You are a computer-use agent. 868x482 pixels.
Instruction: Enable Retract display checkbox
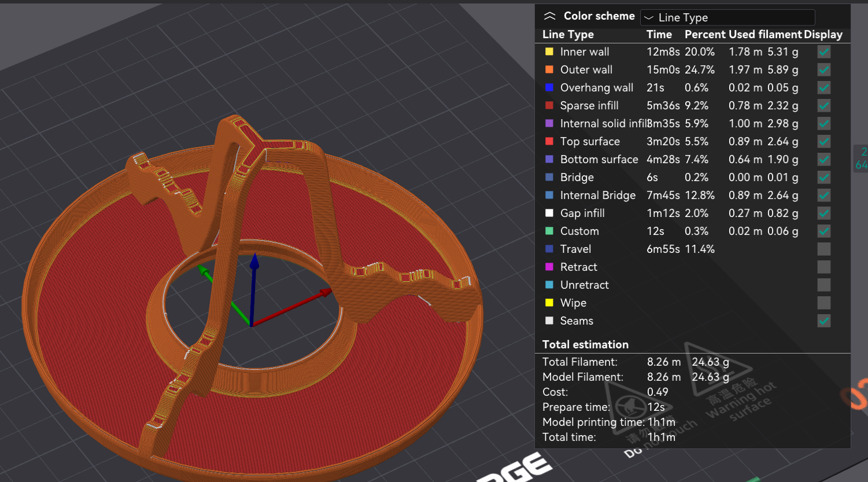coord(824,267)
